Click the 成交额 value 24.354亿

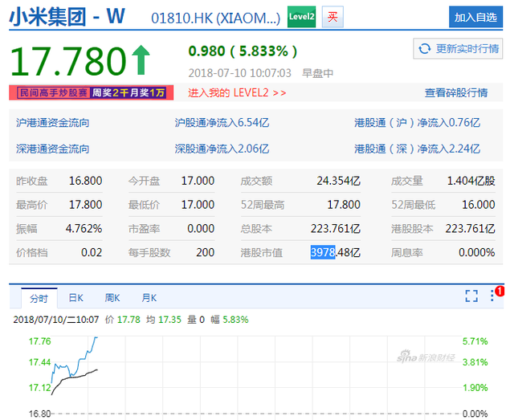[338, 181]
